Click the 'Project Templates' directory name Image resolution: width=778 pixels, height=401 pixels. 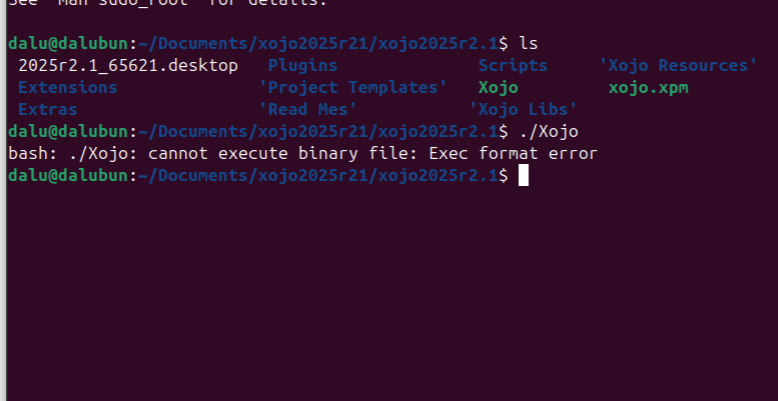click(353, 88)
